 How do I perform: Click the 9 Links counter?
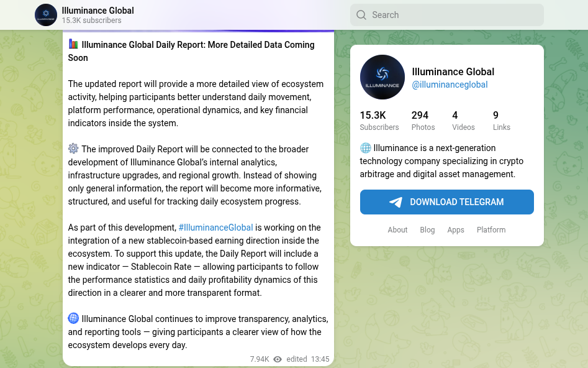(x=501, y=121)
